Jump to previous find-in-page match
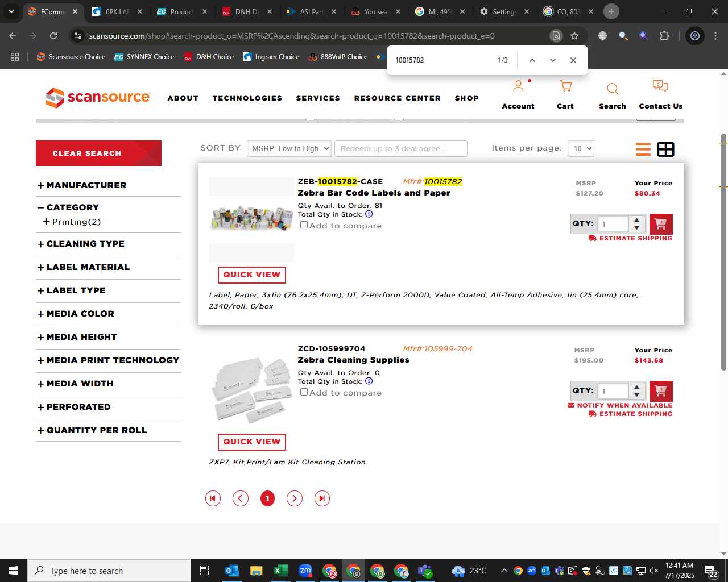 point(532,60)
